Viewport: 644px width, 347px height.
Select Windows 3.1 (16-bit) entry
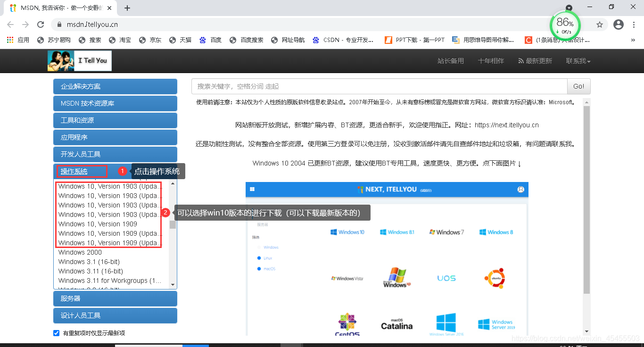click(x=89, y=262)
